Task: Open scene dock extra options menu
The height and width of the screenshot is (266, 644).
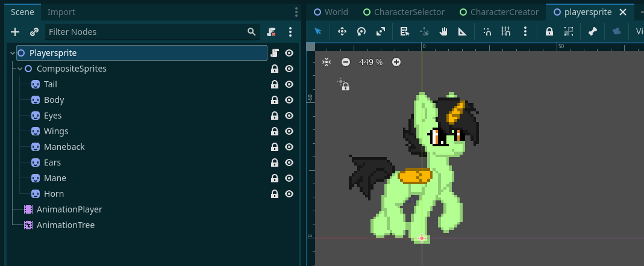Action: [x=290, y=32]
